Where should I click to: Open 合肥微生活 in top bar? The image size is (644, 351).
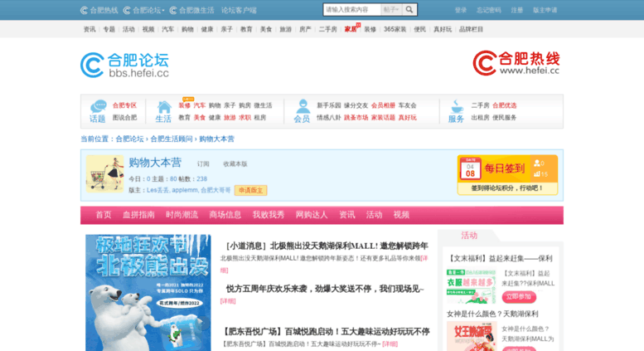191,10
